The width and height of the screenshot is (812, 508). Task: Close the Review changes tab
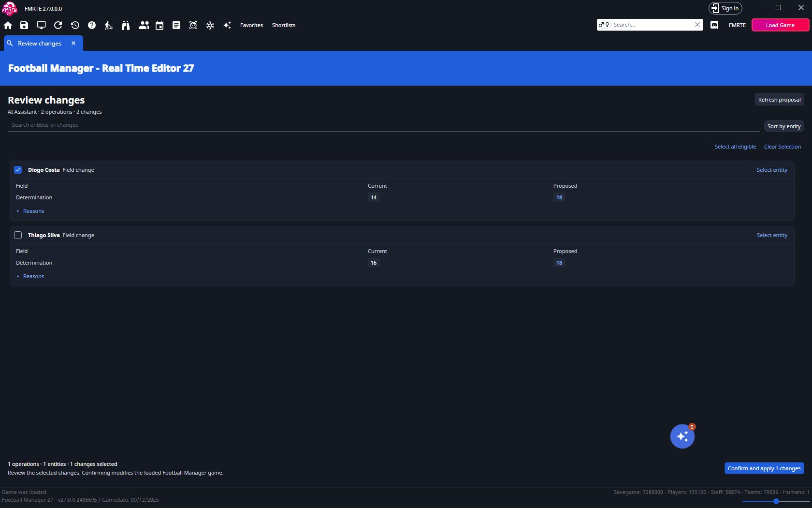tap(73, 43)
